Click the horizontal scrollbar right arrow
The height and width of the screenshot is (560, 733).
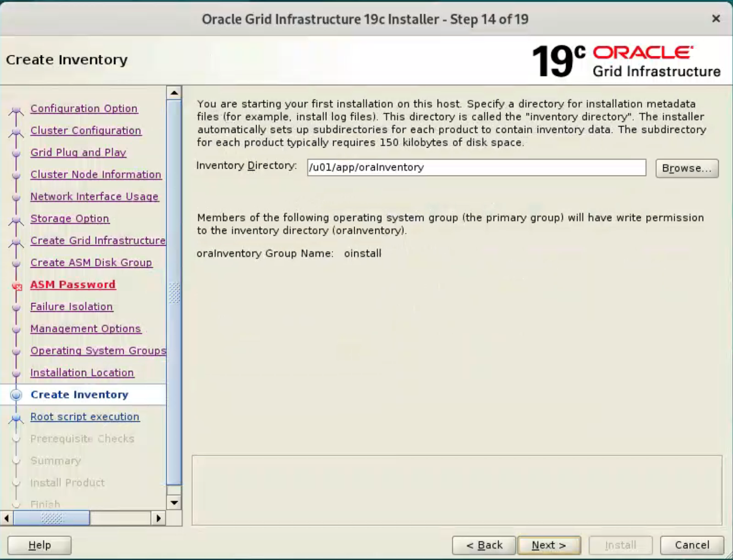158,518
